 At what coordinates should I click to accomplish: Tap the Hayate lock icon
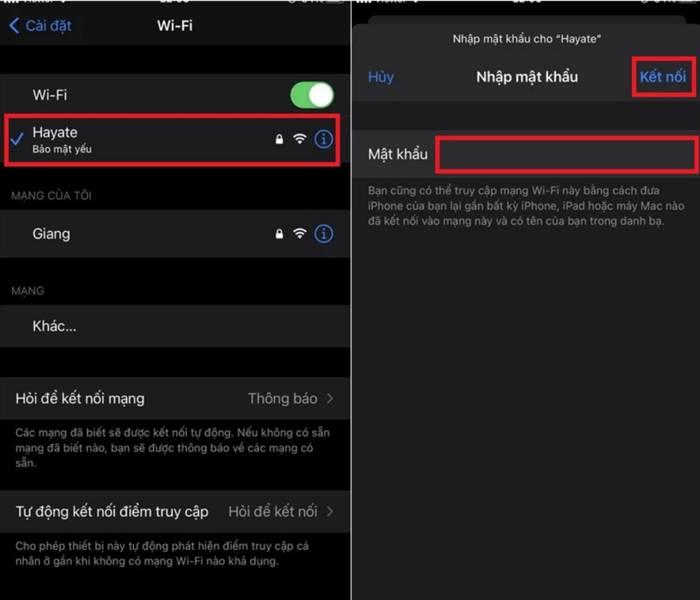pyautogui.click(x=279, y=139)
